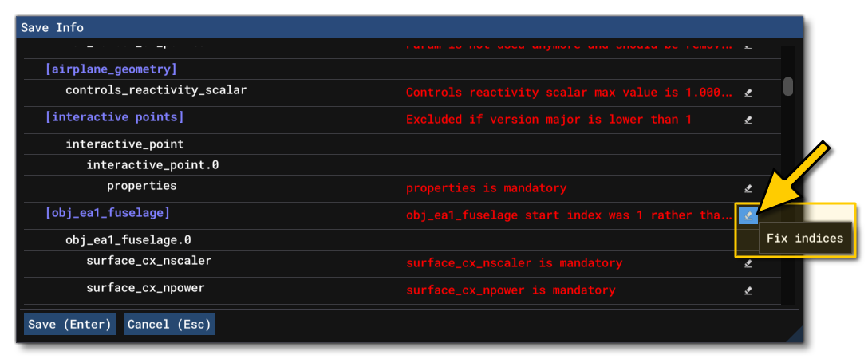This screenshot has width=868, height=359.
Task: Click the vertical scrollbar thumb
Action: click(x=788, y=86)
